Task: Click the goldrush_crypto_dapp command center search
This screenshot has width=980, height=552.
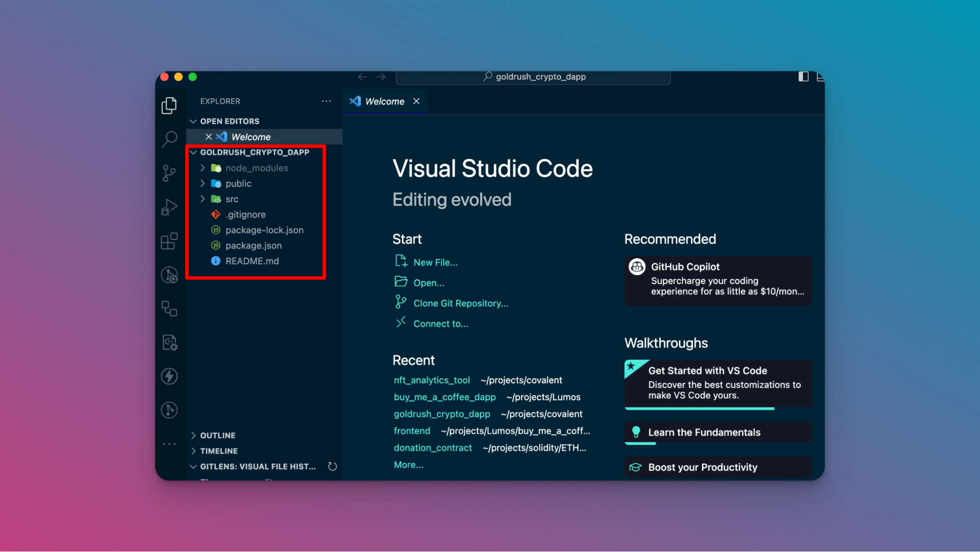Action: [533, 77]
